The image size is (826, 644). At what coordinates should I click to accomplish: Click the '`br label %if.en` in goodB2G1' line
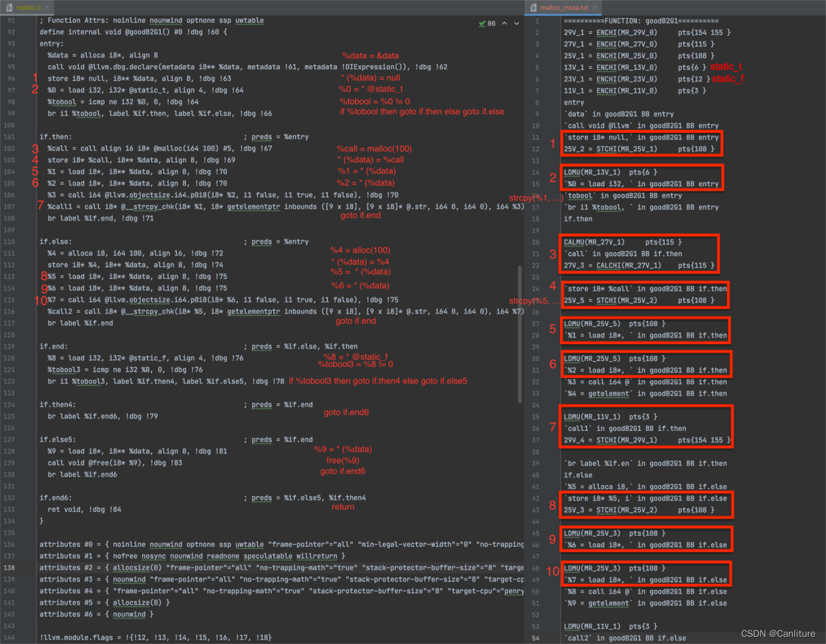pos(645,463)
